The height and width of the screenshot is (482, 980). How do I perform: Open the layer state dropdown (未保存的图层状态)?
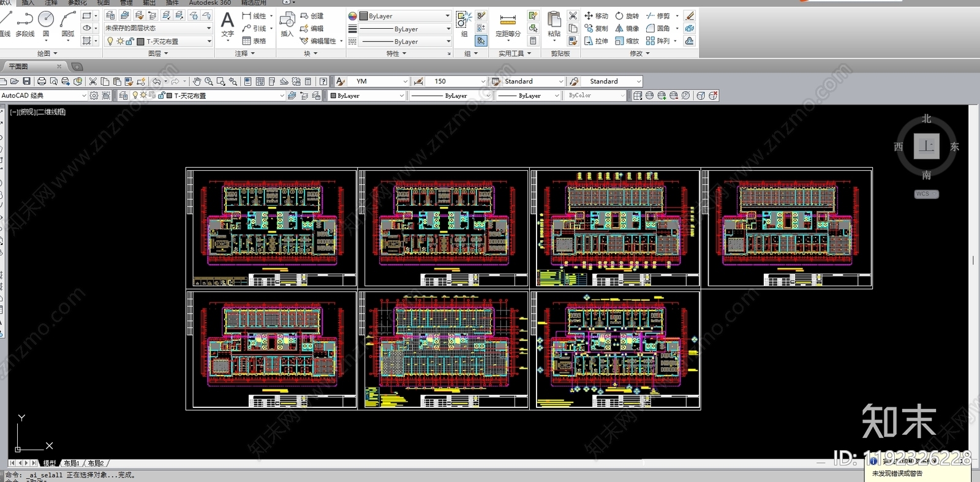pyautogui.click(x=158, y=28)
